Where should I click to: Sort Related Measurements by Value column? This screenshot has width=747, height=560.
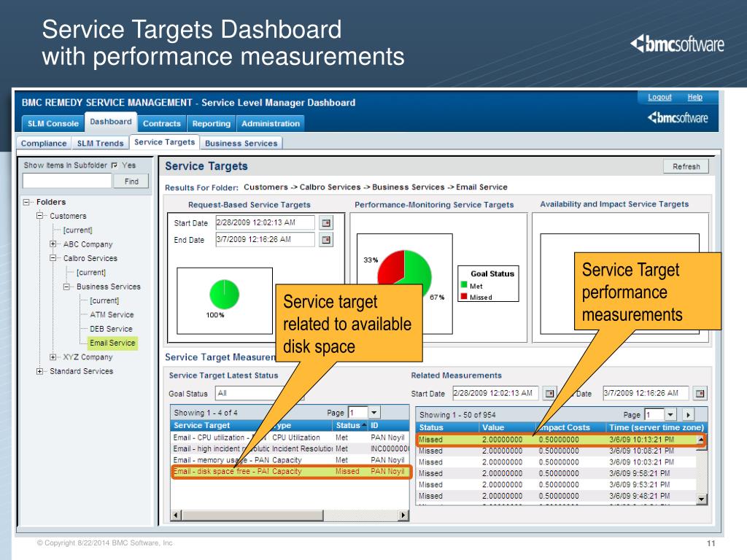(493, 427)
